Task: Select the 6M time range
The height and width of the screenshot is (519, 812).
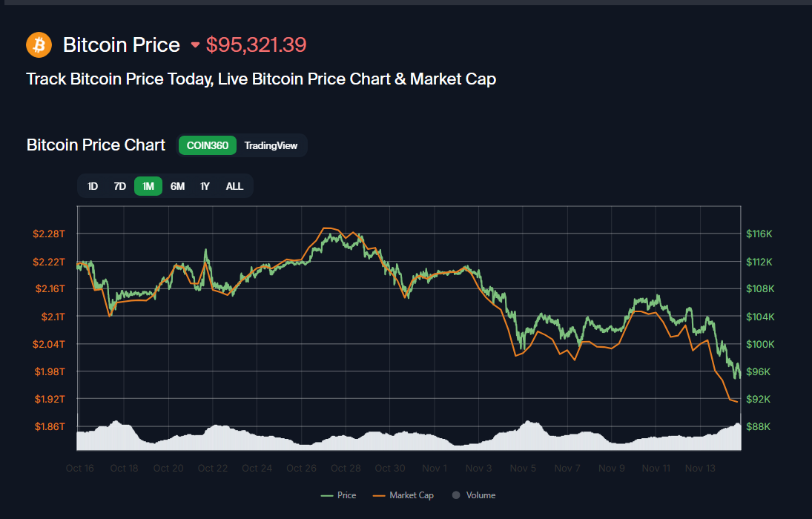Action: 177,186
